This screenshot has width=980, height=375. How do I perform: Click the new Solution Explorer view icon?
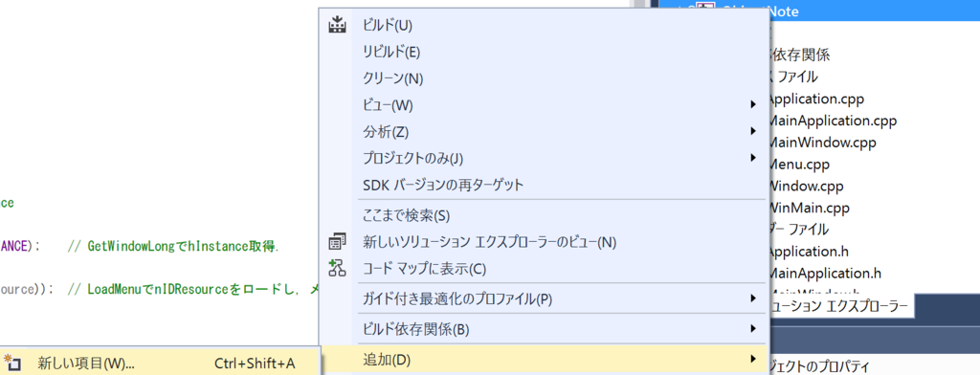(337, 241)
